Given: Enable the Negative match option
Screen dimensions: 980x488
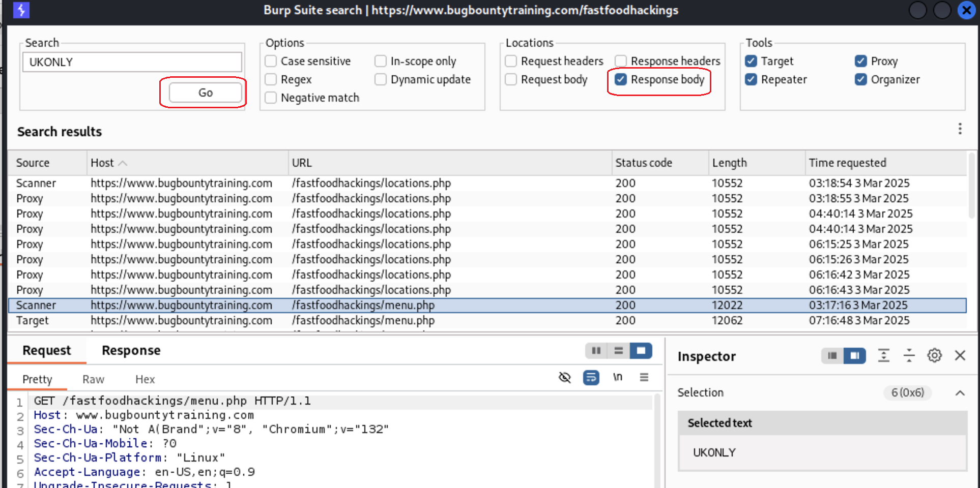Looking at the screenshot, I should 271,98.
